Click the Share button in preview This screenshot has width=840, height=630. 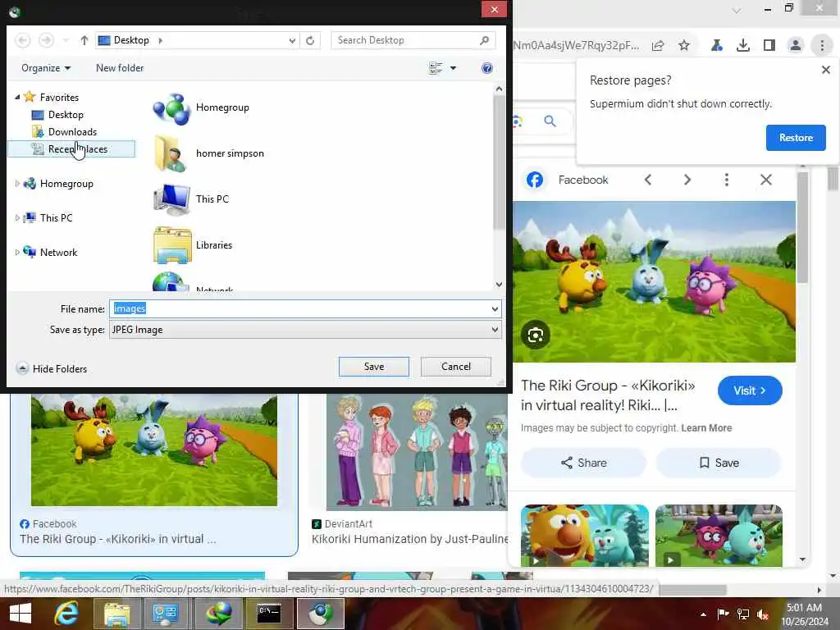583,463
